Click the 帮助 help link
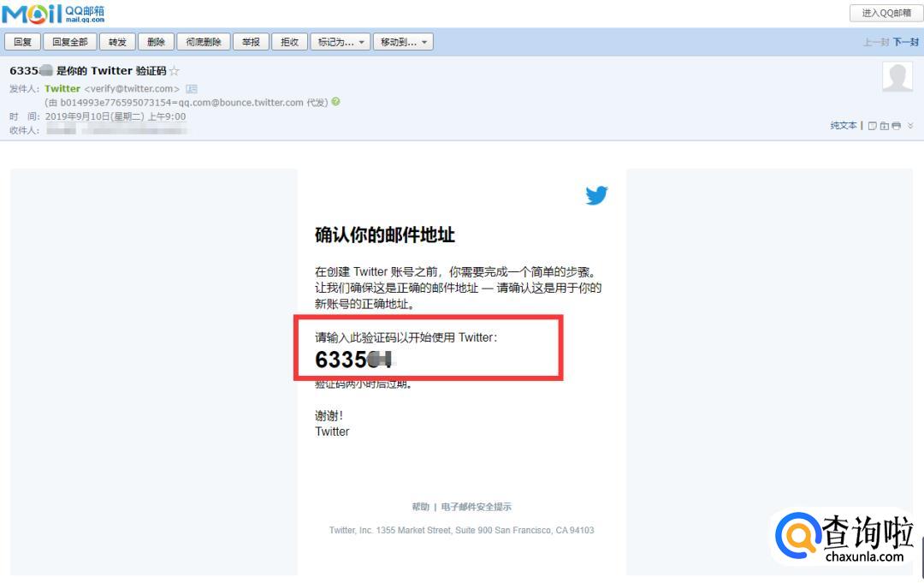 point(421,507)
